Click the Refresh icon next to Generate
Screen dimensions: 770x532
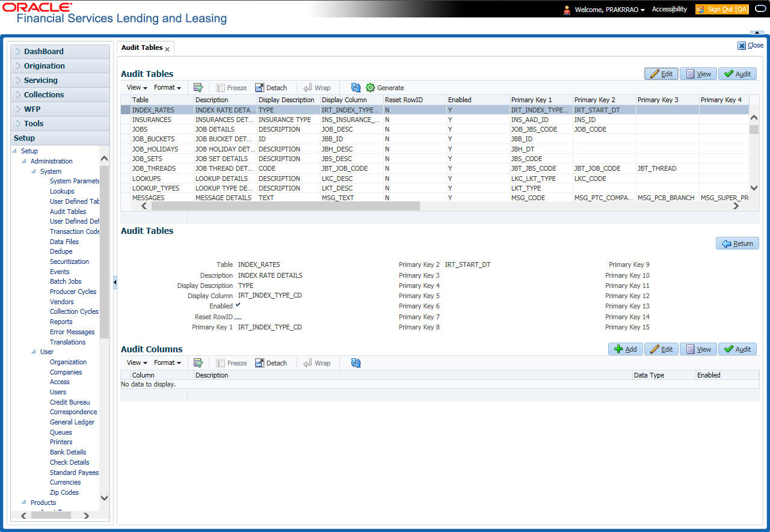tap(356, 88)
